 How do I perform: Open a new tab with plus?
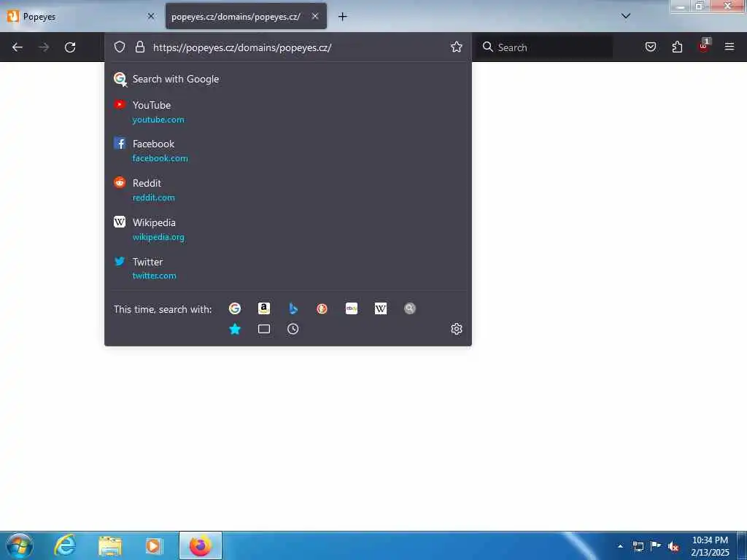pyautogui.click(x=343, y=17)
